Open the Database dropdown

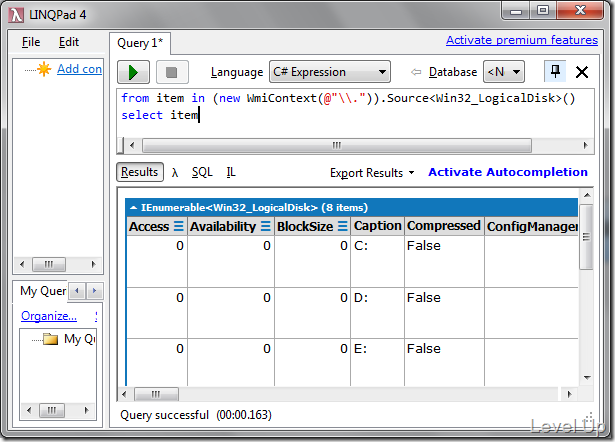point(504,72)
